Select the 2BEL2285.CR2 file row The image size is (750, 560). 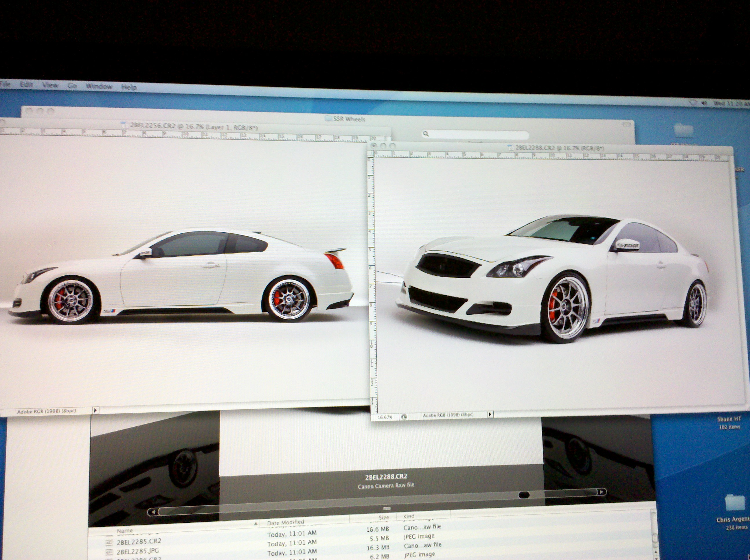tap(139, 541)
